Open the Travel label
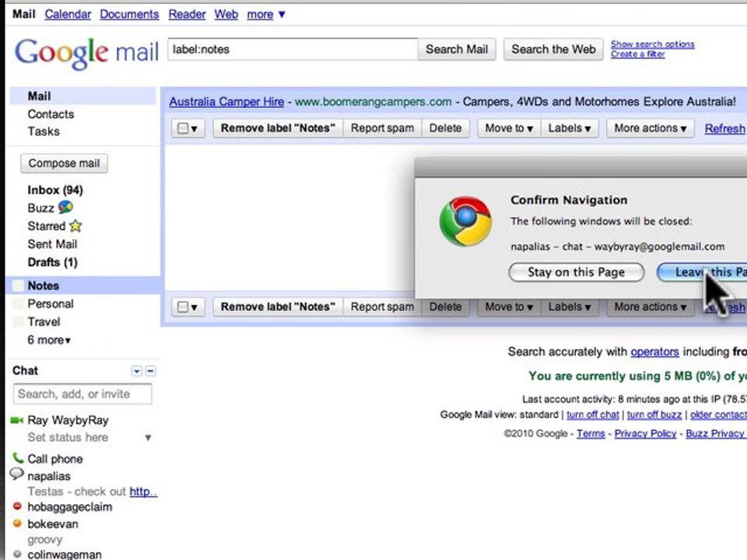747x560 pixels. 44,322
